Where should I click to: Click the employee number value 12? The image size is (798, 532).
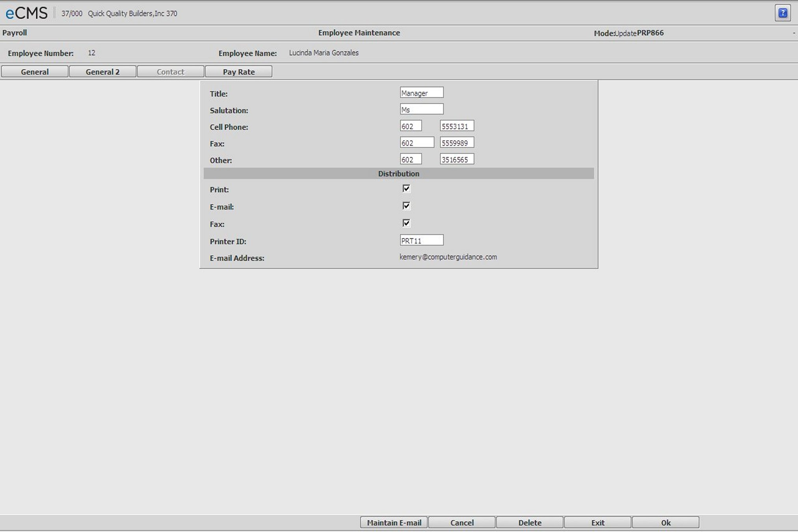pyautogui.click(x=91, y=53)
